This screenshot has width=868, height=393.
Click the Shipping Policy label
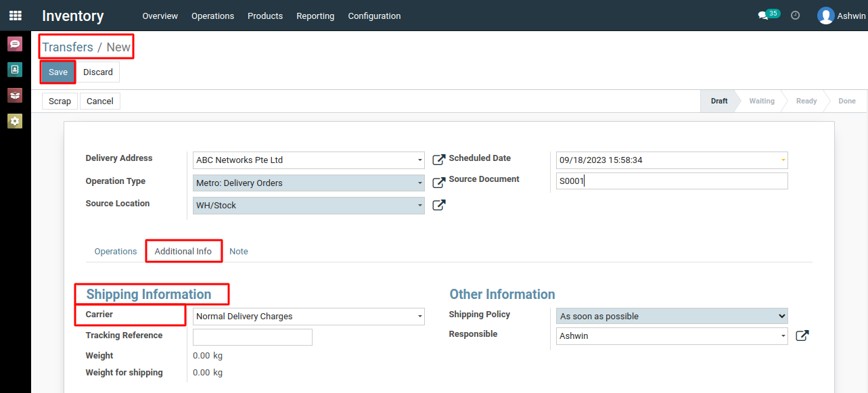point(480,315)
